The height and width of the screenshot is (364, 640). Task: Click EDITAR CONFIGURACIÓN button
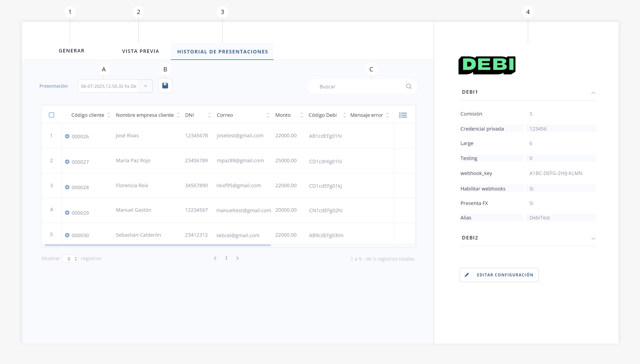click(x=499, y=275)
